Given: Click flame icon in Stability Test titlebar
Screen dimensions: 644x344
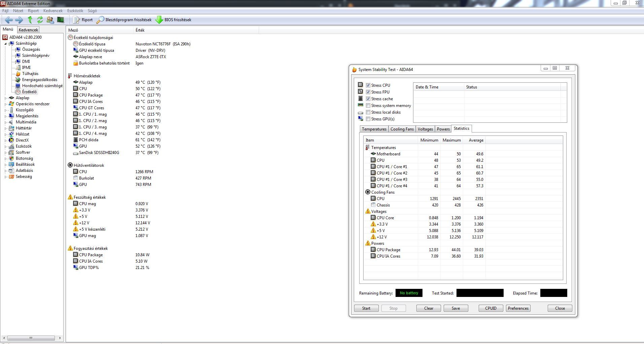Looking at the screenshot, I should 354,70.
